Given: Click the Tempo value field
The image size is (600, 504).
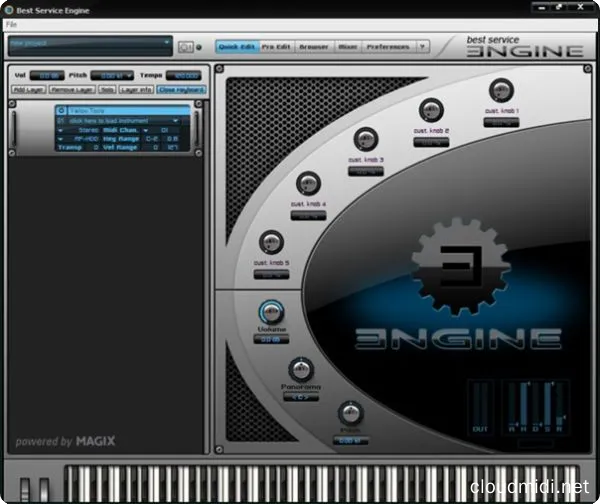Looking at the screenshot, I should point(183,75).
